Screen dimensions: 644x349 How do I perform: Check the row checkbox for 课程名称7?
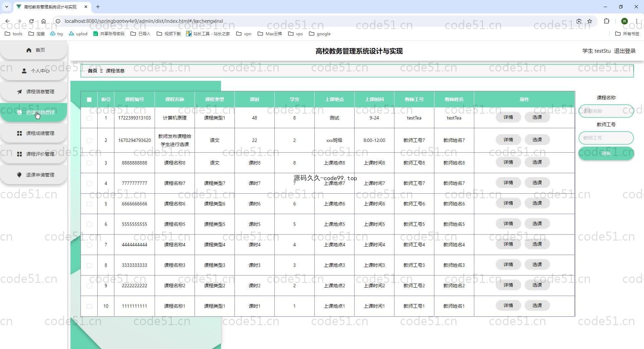(89, 183)
